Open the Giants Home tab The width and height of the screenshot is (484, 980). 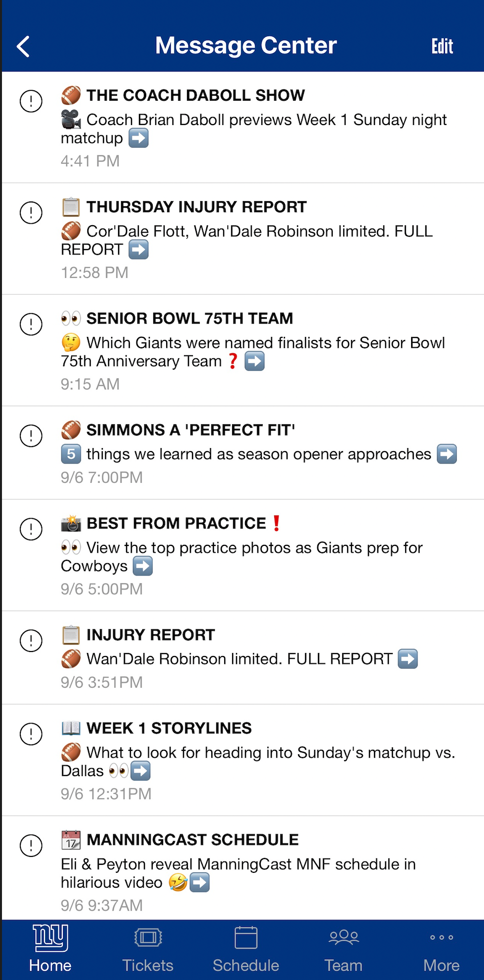click(50, 949)
